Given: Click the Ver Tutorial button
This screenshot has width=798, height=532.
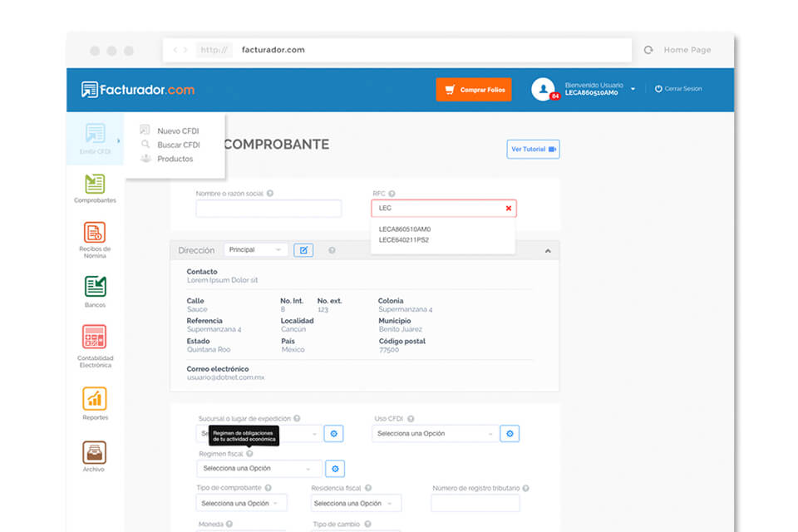Looking at the screenshot, I should 533,150.
